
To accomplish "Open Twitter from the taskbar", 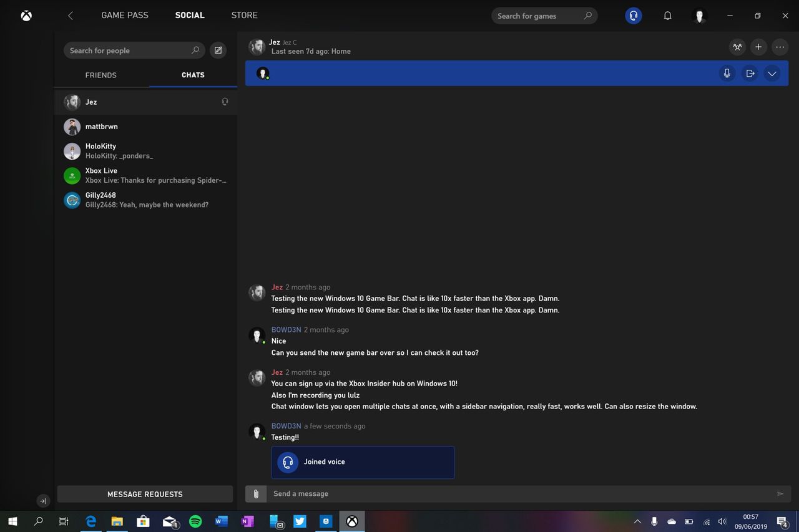I will coord(300,521).
